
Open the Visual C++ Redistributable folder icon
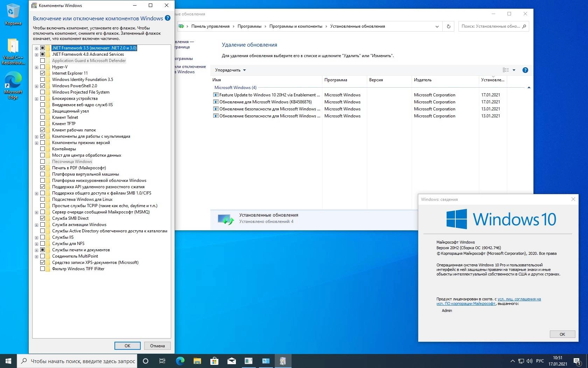click(x=13, y=52)
